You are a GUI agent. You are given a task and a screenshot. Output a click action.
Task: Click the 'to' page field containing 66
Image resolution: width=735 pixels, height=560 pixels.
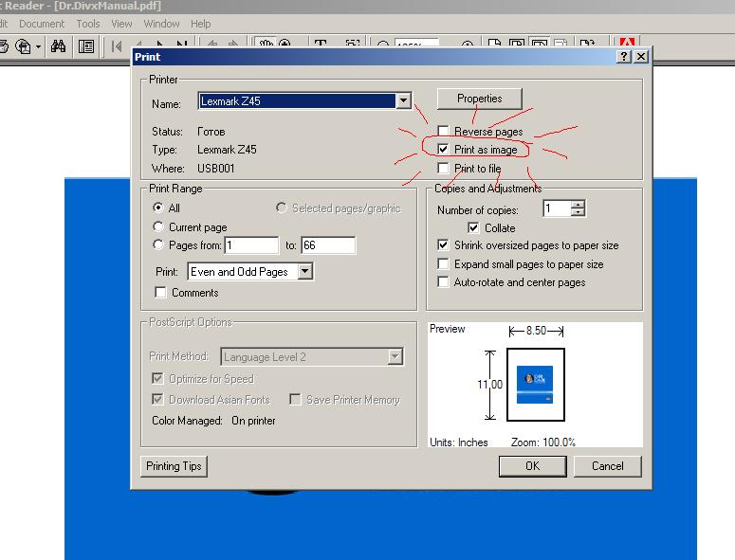click(328, 245)
